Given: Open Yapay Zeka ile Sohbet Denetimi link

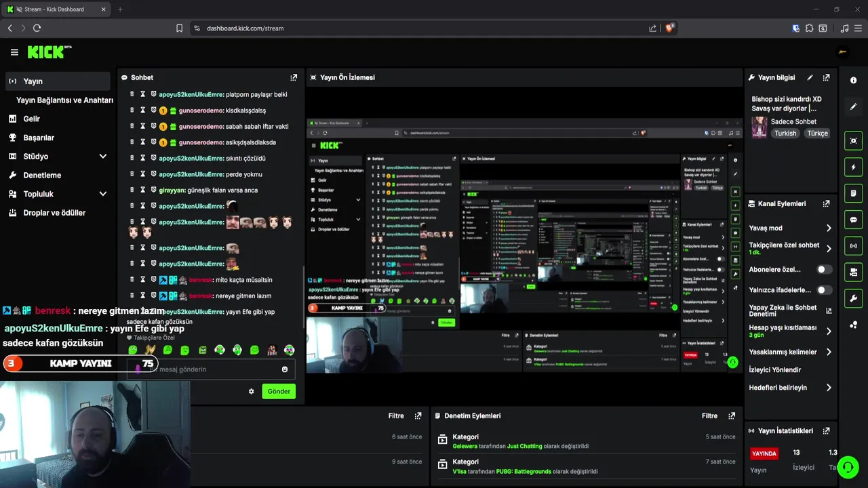Looking at the screenshot, I should [x=790, y=311].
